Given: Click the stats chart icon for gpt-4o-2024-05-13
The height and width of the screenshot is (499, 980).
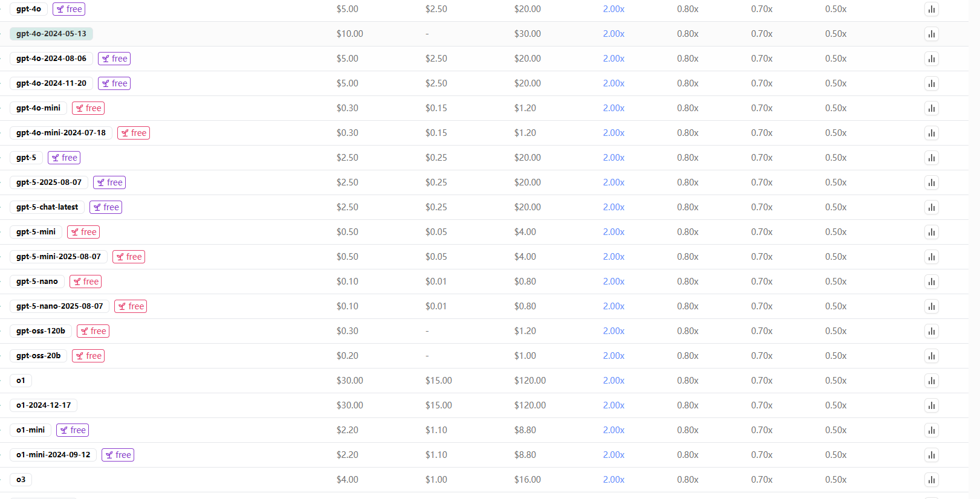Looking at the screenshot, I should click(x=931, y=34).
